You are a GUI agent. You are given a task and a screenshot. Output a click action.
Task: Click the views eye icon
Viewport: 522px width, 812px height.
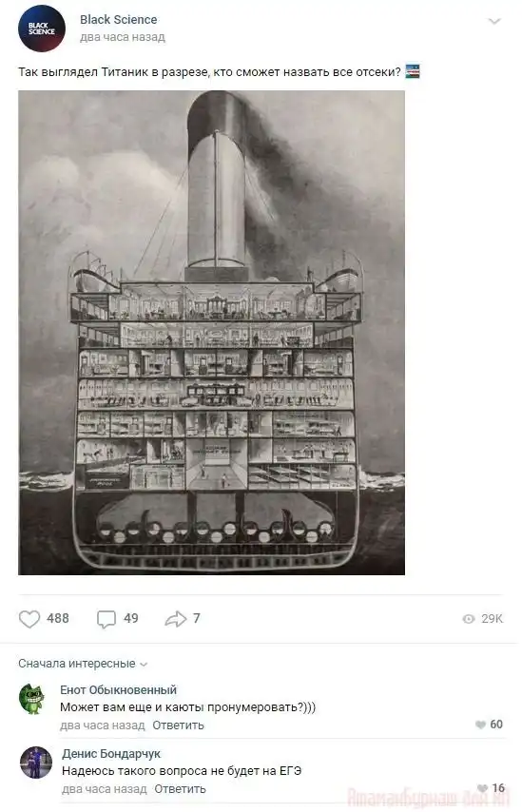(x=469, y=619)
